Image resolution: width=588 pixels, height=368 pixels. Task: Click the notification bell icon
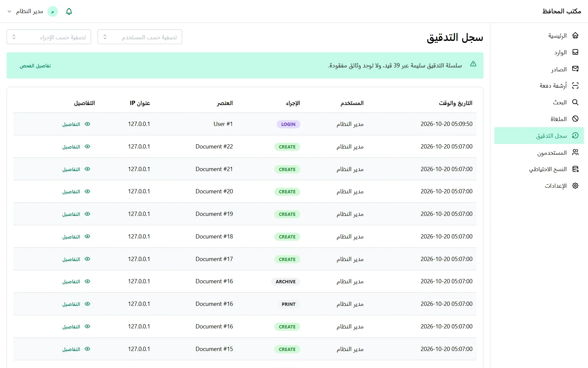pos(69,11)
